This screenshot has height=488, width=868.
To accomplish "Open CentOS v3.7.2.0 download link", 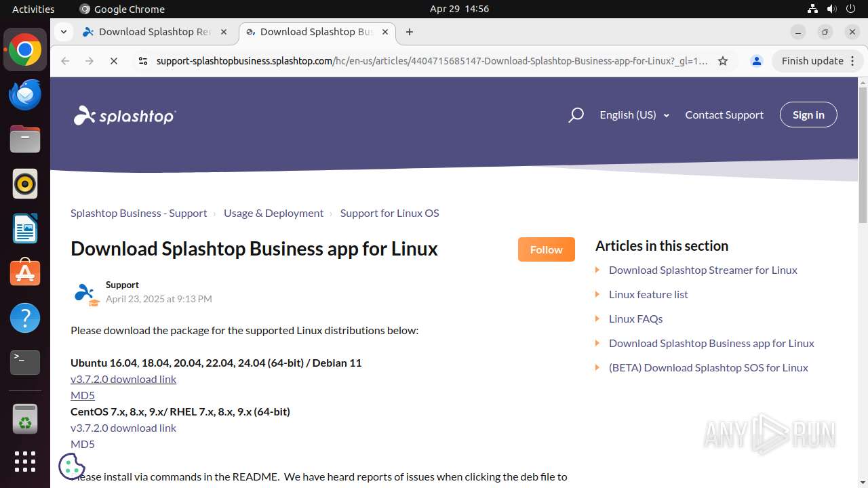I will tap(123, 428).
